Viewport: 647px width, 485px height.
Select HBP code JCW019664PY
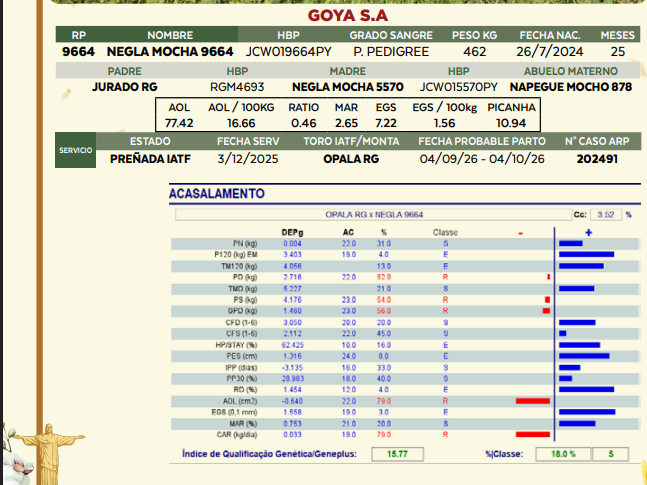[288, 52]
